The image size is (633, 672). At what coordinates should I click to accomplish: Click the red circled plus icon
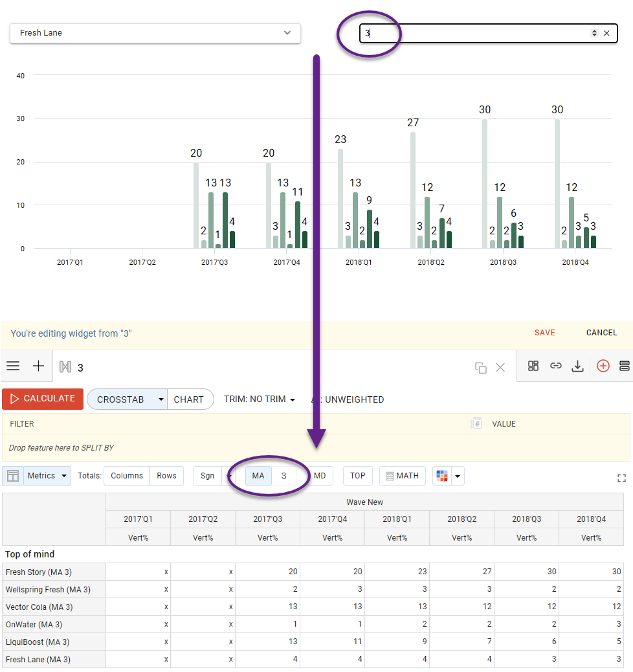point(603,366)
